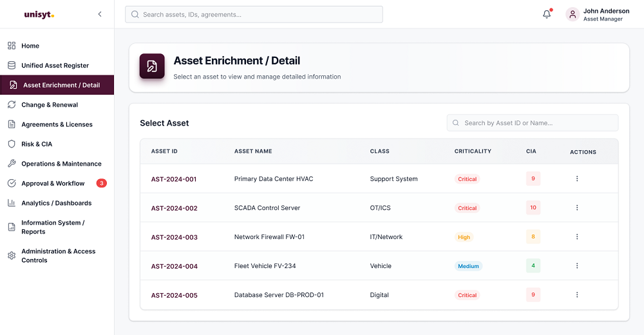Click the Asset Enrichment page header icon
The image size is (644, 335).
tap(152, 66)
